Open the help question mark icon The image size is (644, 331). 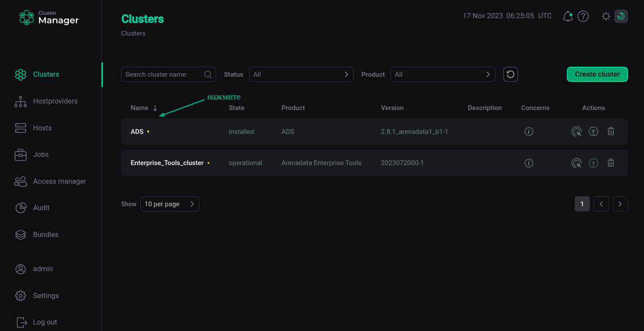tap(583, 16)
